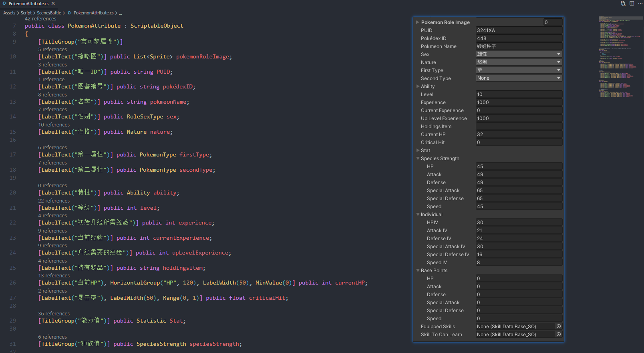Open the Nature dropdown

pos(519,62)
